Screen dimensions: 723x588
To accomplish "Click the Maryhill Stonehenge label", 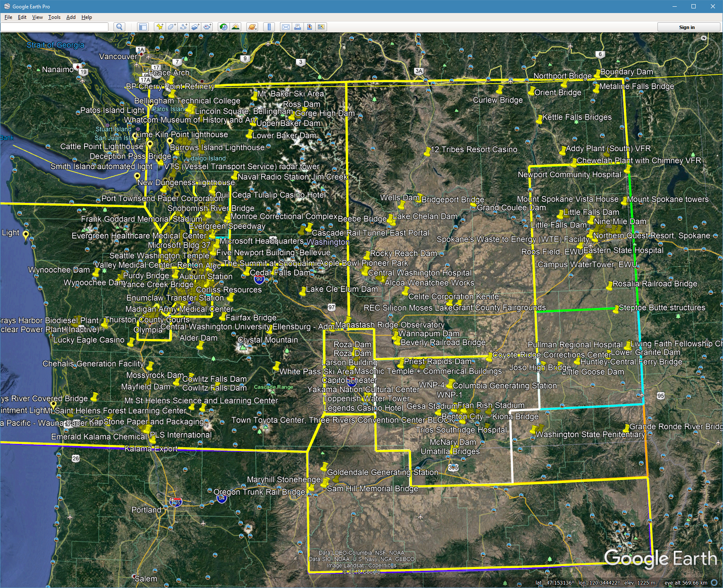I will 283,480.
